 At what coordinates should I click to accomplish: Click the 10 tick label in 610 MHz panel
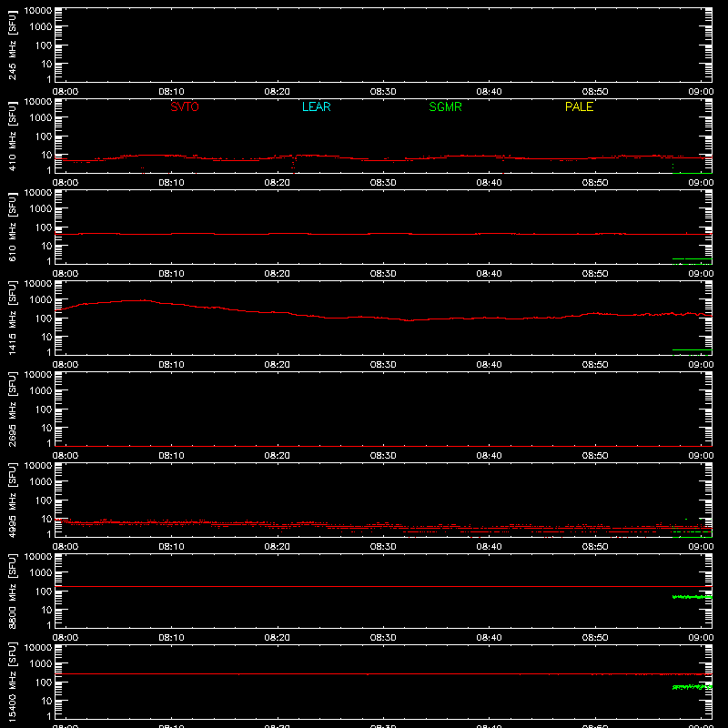click(46, 246)
